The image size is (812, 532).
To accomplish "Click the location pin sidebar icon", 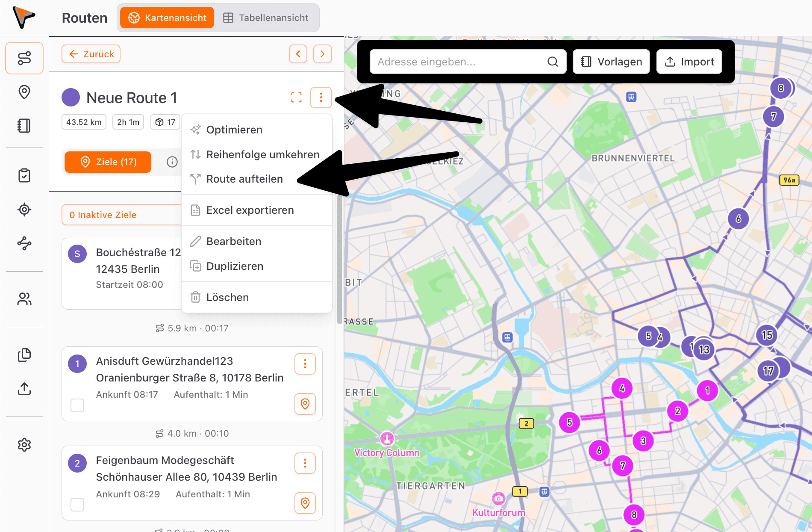I will point(24,92).
